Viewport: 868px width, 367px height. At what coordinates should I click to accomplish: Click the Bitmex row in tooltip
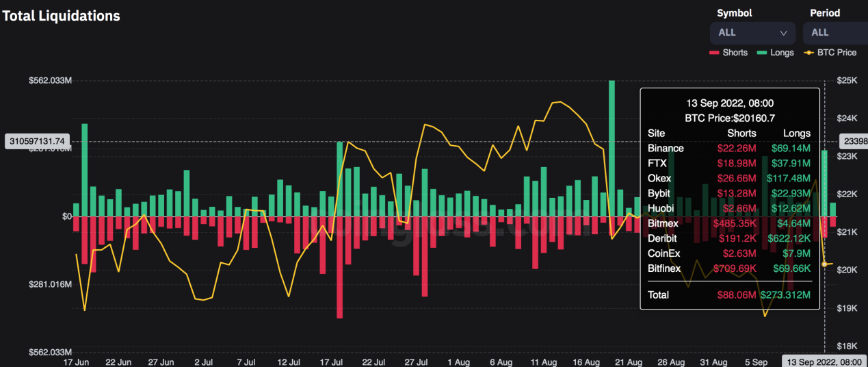point(729,223)
